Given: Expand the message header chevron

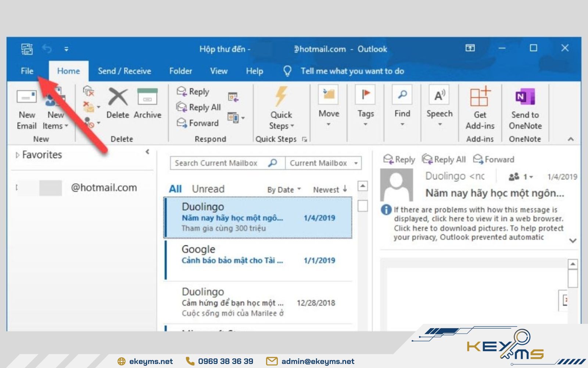Looking at the screenshot, I should [x=573, y=241].
